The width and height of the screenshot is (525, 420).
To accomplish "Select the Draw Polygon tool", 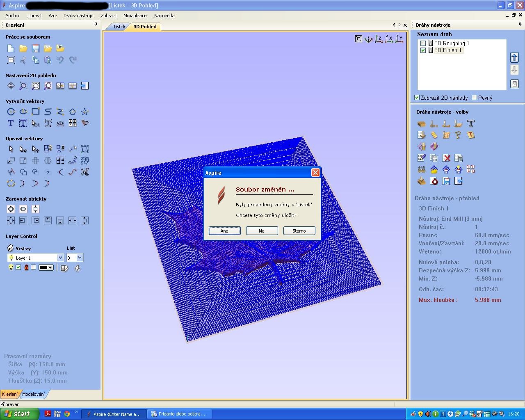I will tap(73, 112).
